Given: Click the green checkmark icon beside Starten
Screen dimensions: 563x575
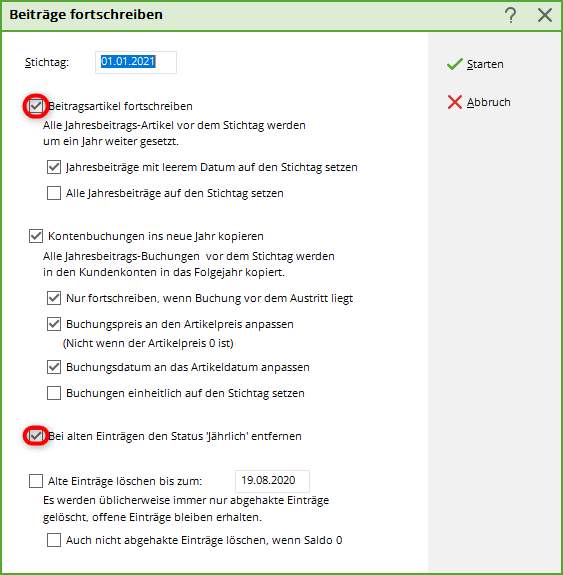Looking at the screenshot, I should (455, 64).
